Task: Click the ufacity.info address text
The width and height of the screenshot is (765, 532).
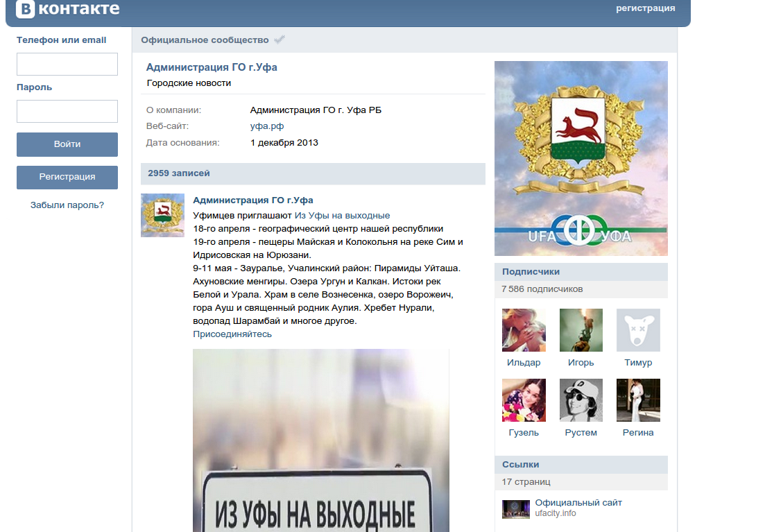Action: tap(556, 513)
